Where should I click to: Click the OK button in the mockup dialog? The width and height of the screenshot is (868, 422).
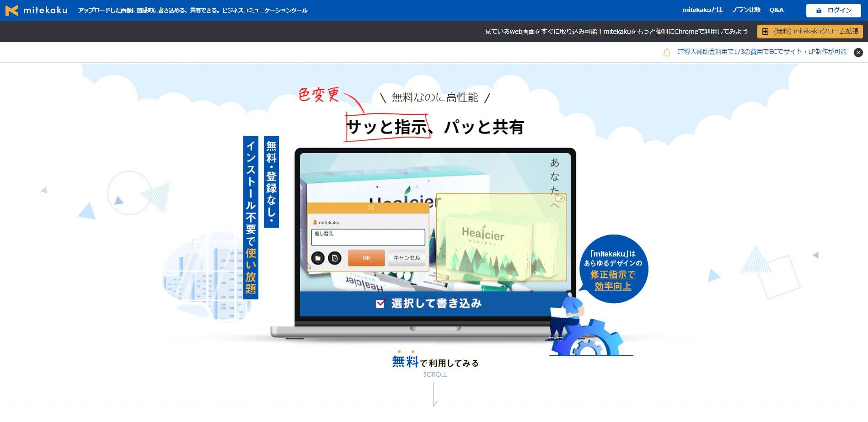366,258
